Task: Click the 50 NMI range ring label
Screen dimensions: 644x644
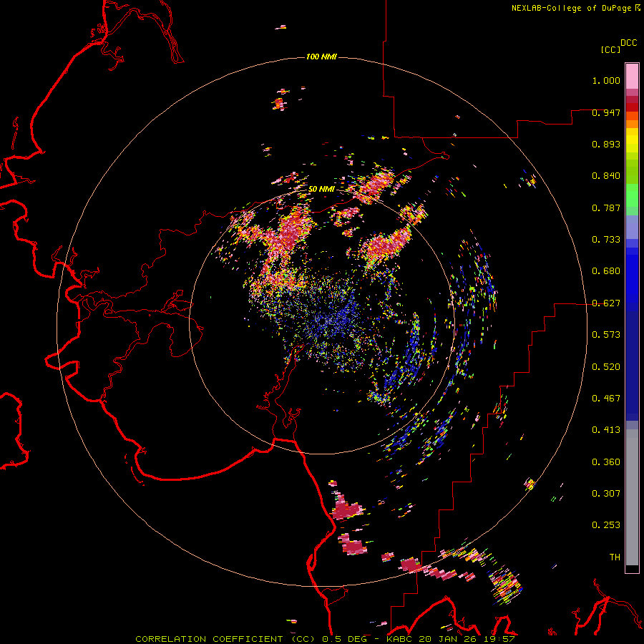Action: (x=321, y=189)
